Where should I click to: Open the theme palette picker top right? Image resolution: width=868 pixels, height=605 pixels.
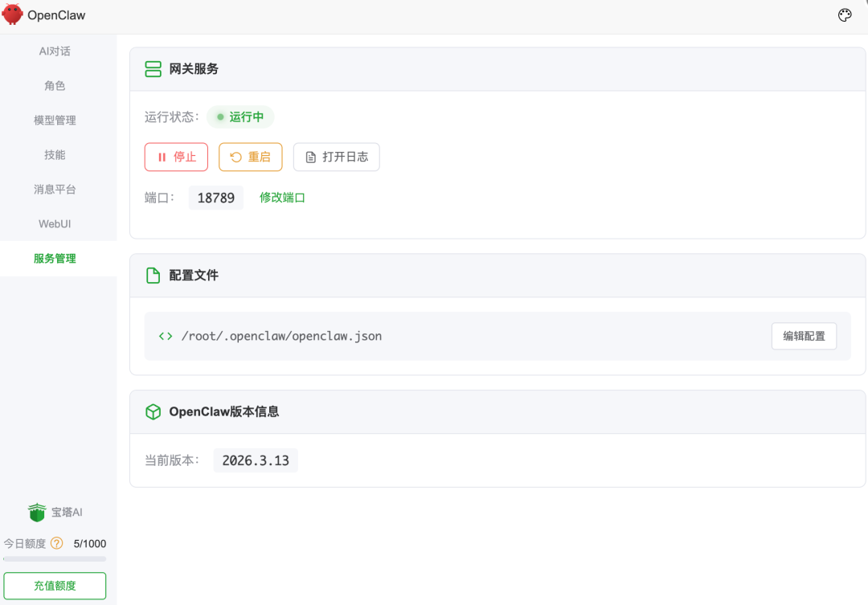coord(845,14)
